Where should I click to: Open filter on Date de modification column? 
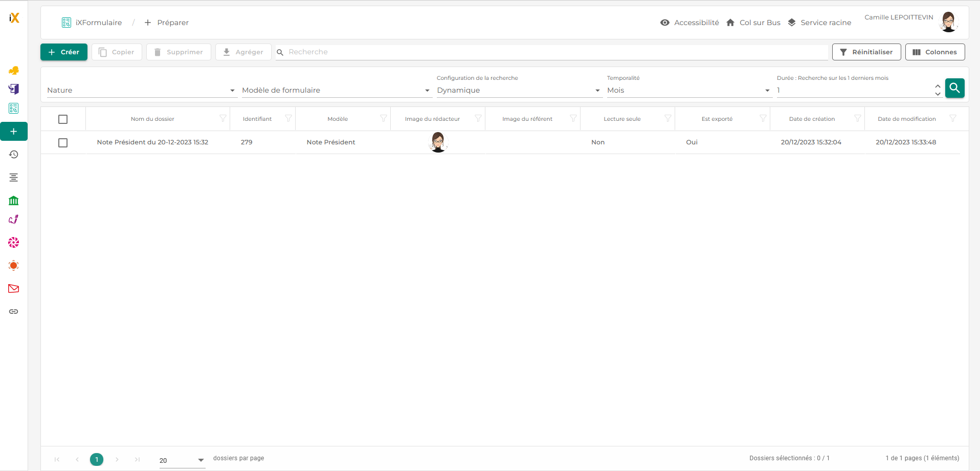(x=953, y=119)
